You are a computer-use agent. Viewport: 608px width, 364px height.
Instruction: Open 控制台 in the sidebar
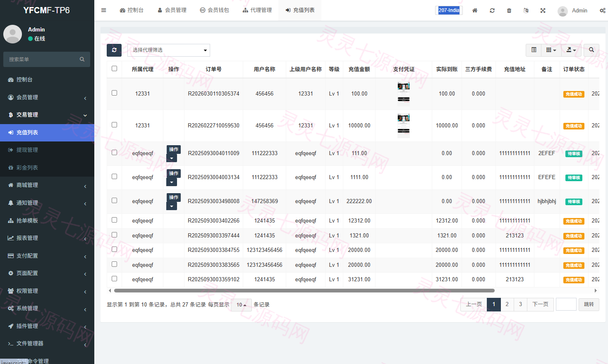coord(47,79)
